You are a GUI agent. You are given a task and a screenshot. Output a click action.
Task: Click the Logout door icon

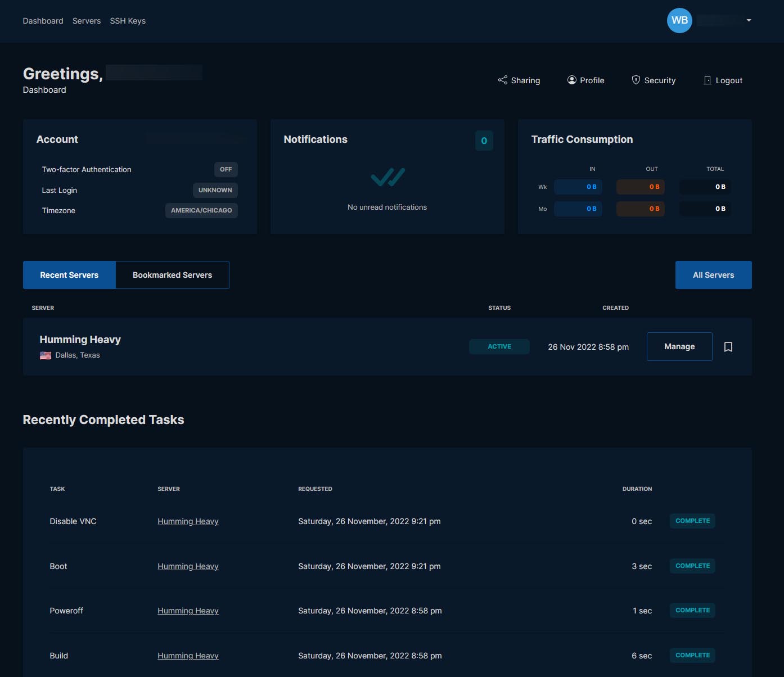click(x=707, y=80)
